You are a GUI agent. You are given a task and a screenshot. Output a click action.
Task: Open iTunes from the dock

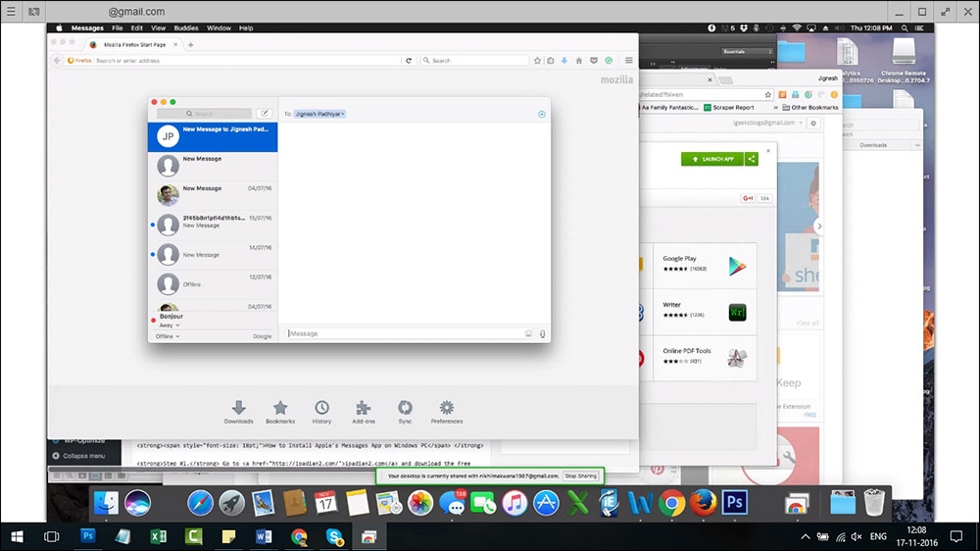[514, 503]
